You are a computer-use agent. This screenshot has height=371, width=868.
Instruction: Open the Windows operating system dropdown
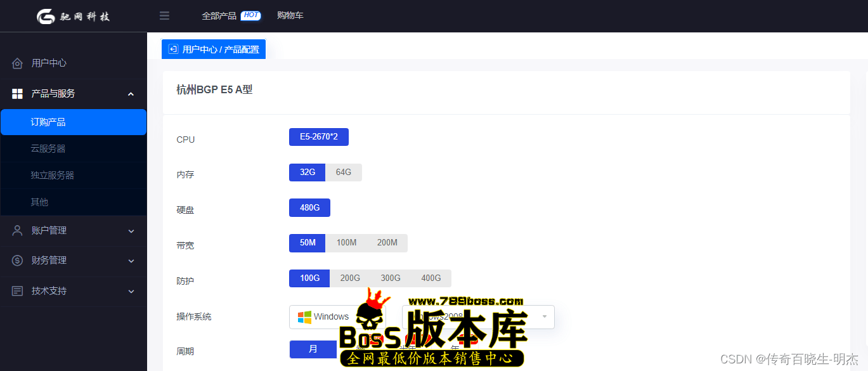323,317
